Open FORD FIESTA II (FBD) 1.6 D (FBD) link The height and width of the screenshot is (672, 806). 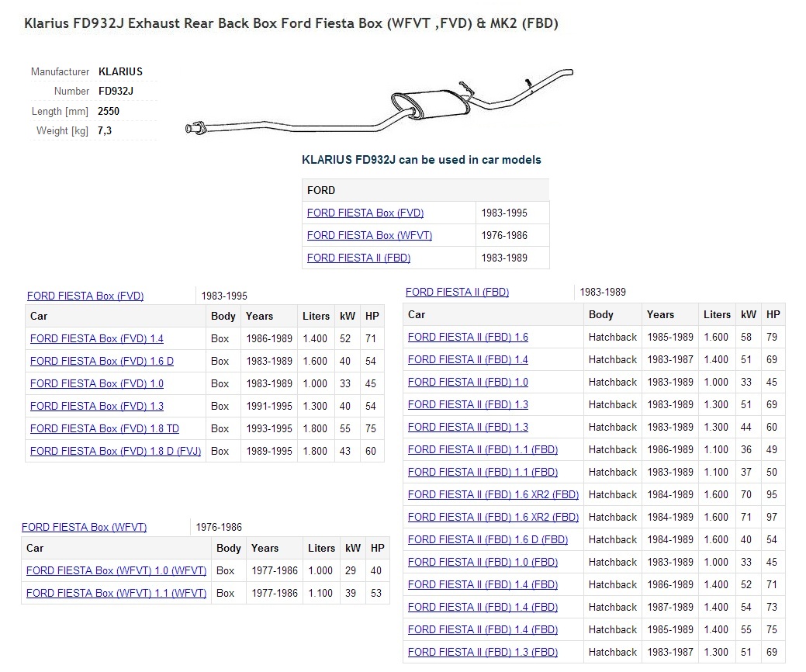pos(488,540)
